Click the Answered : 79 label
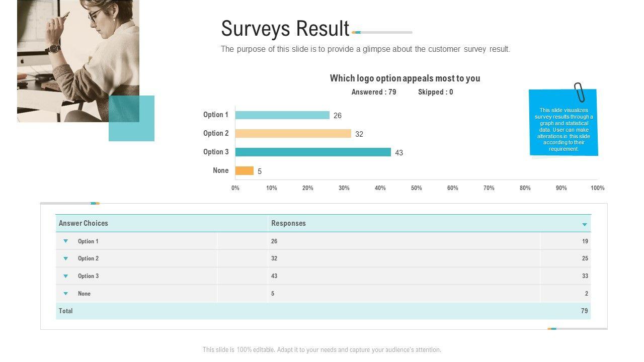Viewport: 644px width, 362px height. [x=374, y=92]
